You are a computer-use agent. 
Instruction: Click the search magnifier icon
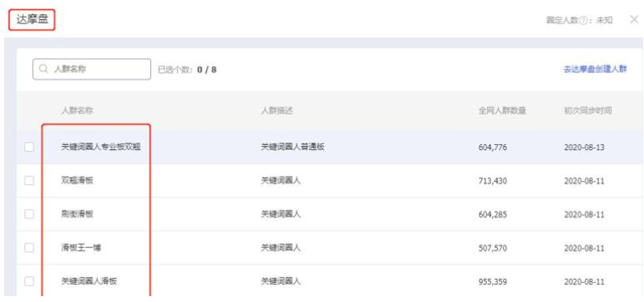[43, 69]
